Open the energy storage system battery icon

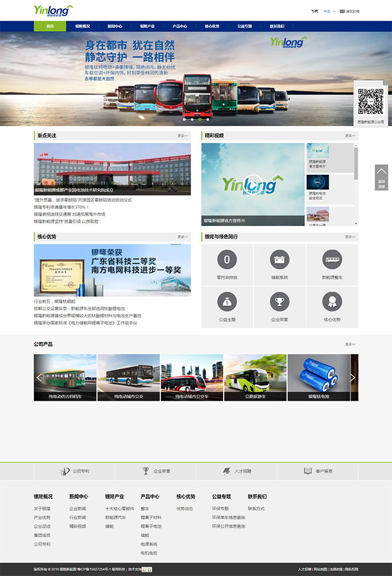[x=280, y=260]
